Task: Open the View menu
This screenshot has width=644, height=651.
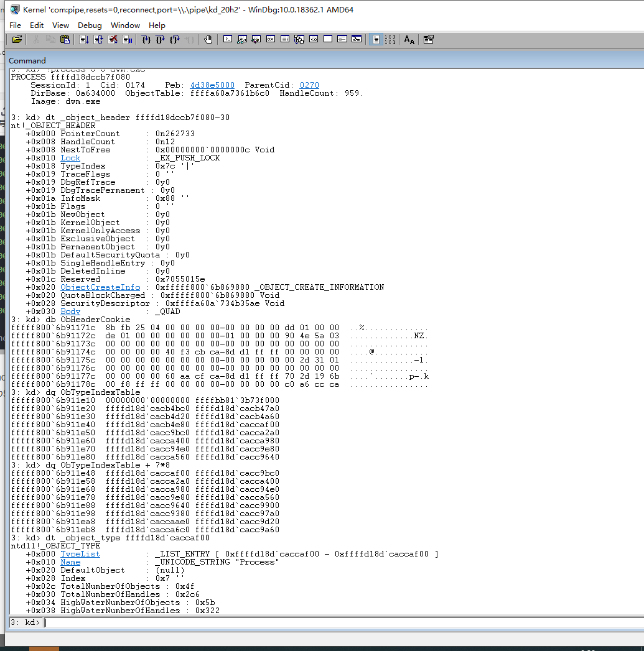Action: click(x=60, y=25)
